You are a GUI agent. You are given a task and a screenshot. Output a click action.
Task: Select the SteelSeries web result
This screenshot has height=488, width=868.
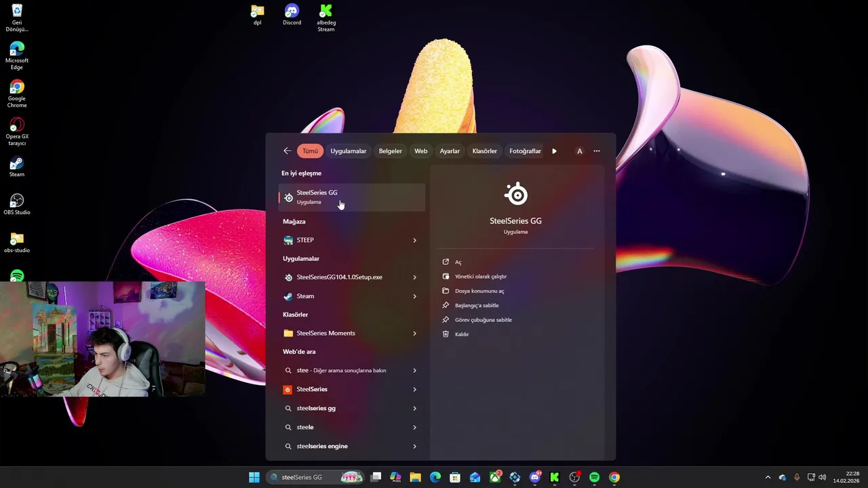pyautogui.click(x=343, y=389)
